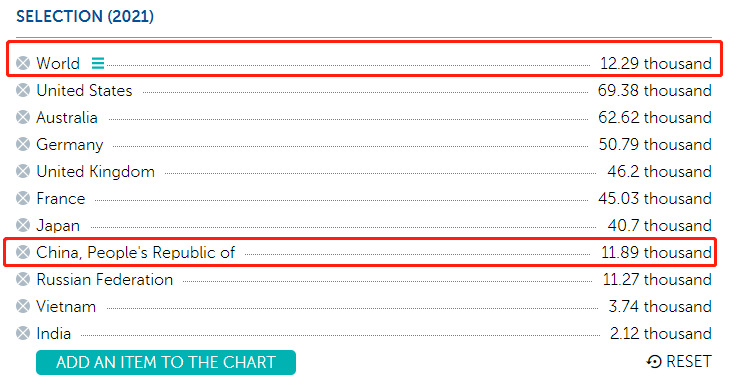Click the United States 69.38 thousand value
This screenshot has width=729, height=386.
click(x=655, y=90)
